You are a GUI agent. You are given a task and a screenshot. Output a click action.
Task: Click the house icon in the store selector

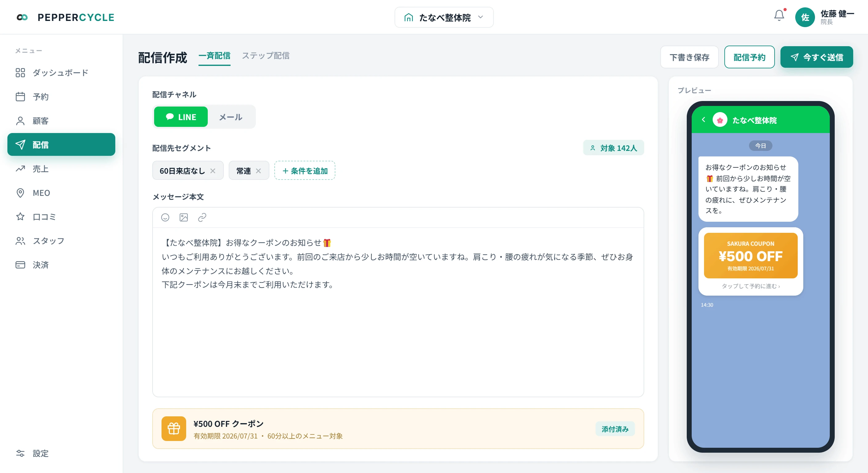click(x=408, y=17)
